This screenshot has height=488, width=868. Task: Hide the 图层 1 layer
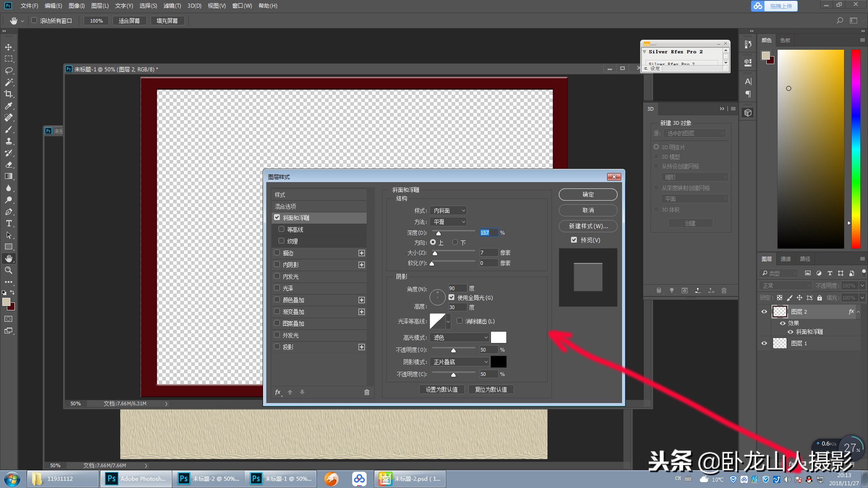click(764, 343)
